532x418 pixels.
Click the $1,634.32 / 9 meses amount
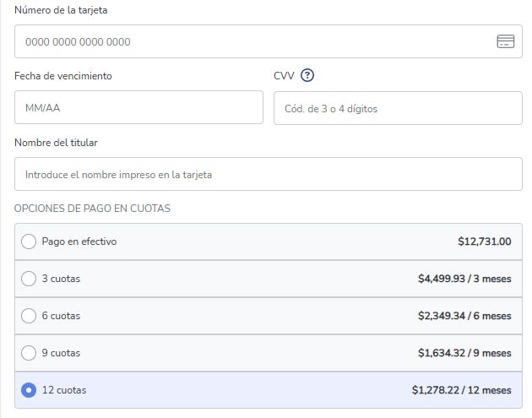(464, 353)
